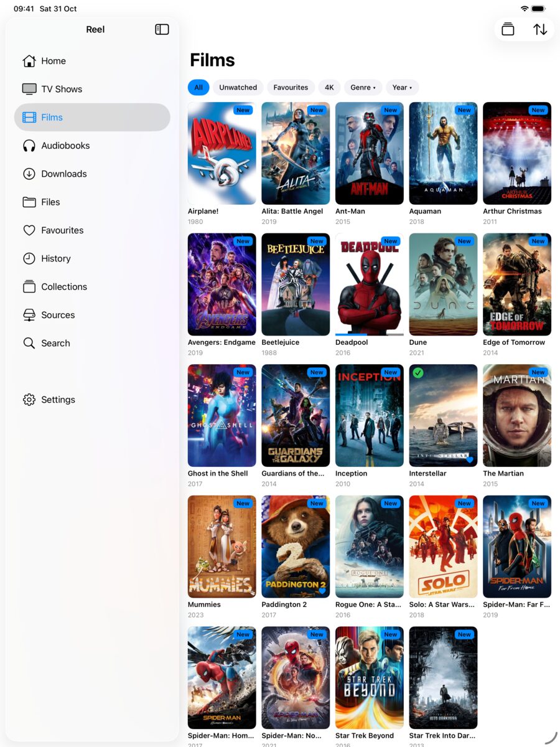The height and width of the screenshot is (747, 560).
Task: Click the stack icon beside Collections
Action: pyautogui.click(x=29, y=286)
